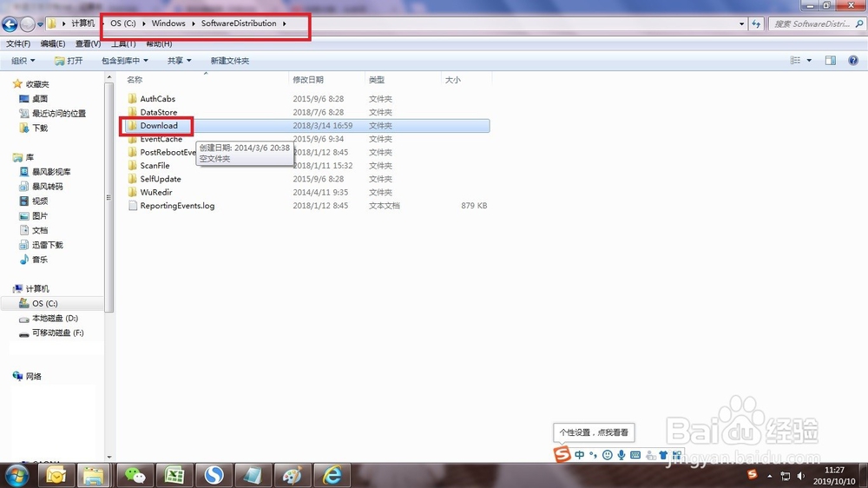Open 暴风影视库 library

51,172
